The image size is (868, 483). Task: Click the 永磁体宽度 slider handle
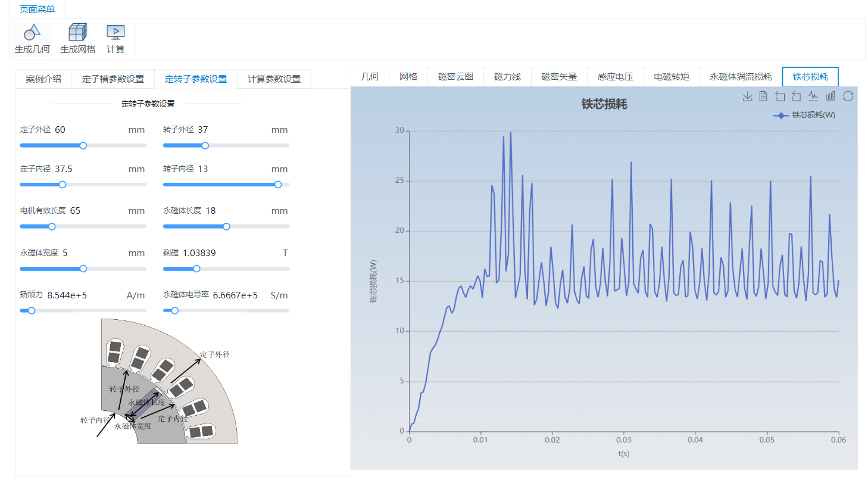83,269
